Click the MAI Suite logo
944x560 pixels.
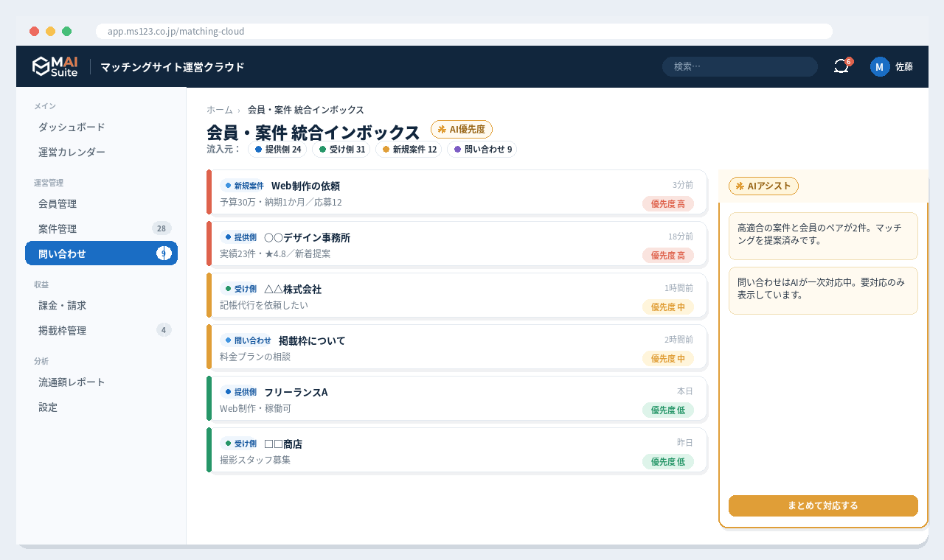tap(55, 66)
